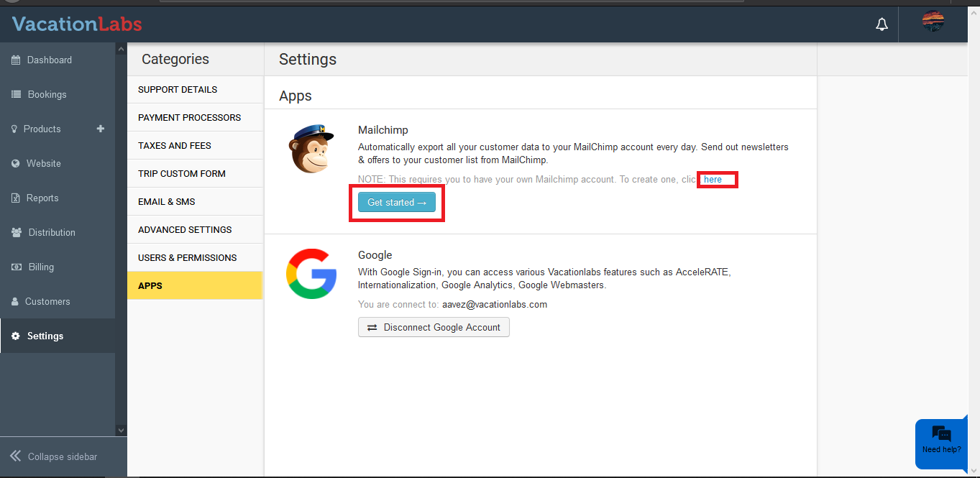
Task: Click the Products lightbulb icon
Action: [14, 129]
